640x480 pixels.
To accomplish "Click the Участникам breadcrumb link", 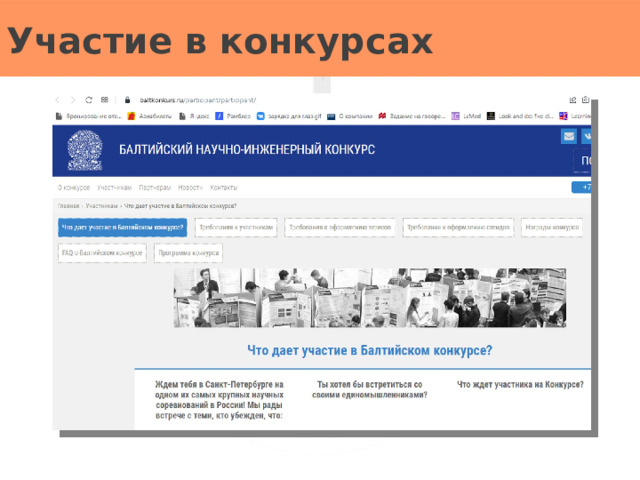I will (x=102, y=206).
